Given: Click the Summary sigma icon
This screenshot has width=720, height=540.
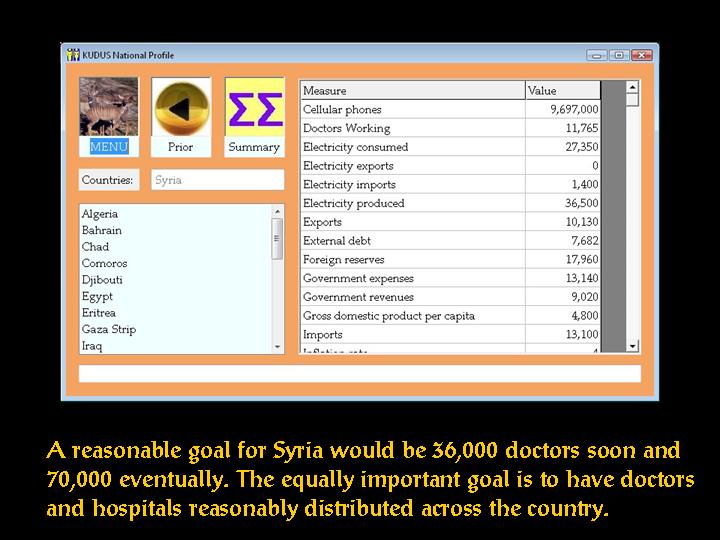Looking at the screenshot, I should pyautogui.click(x=254, y=107).
